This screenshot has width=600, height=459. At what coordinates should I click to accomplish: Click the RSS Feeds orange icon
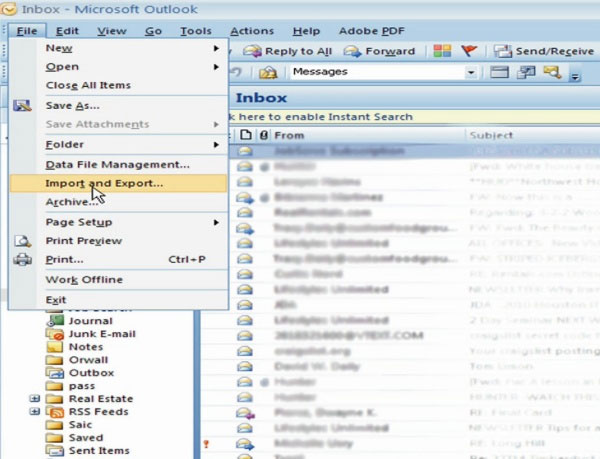(55, 412)
